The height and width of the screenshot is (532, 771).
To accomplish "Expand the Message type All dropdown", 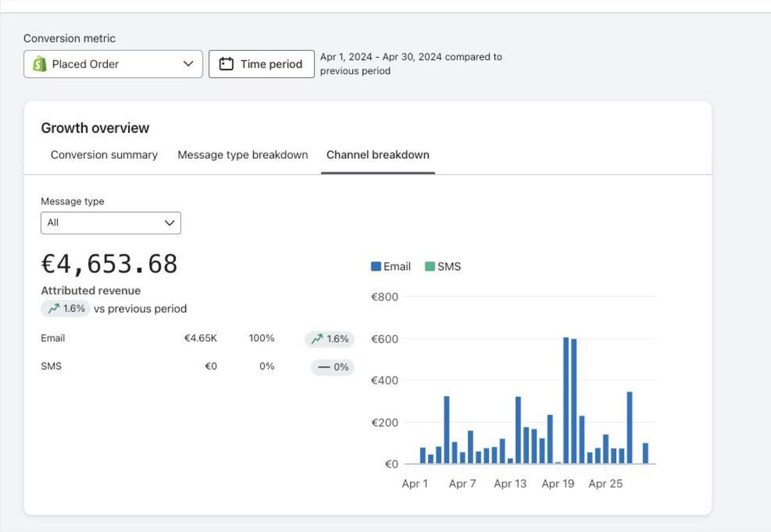I will point(111,223).
